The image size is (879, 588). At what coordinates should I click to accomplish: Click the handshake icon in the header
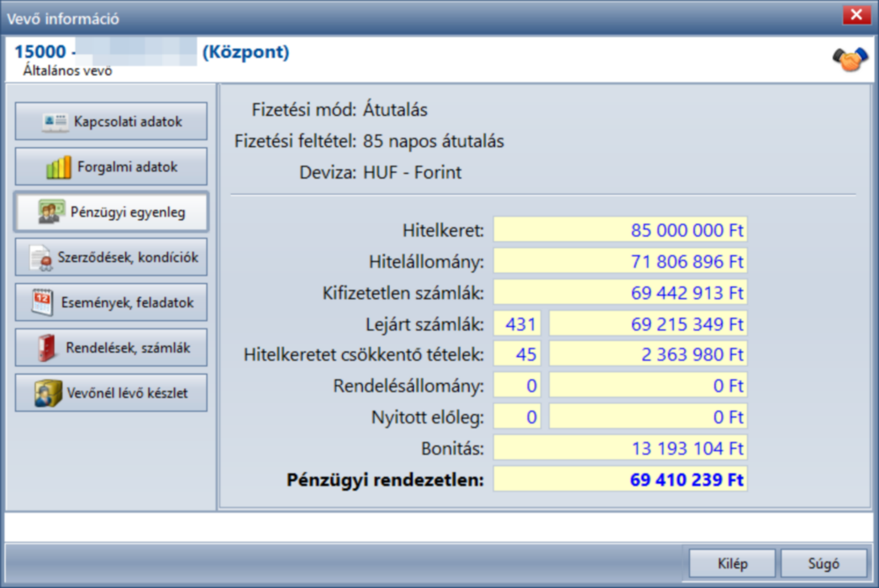(x=850, y=59)
